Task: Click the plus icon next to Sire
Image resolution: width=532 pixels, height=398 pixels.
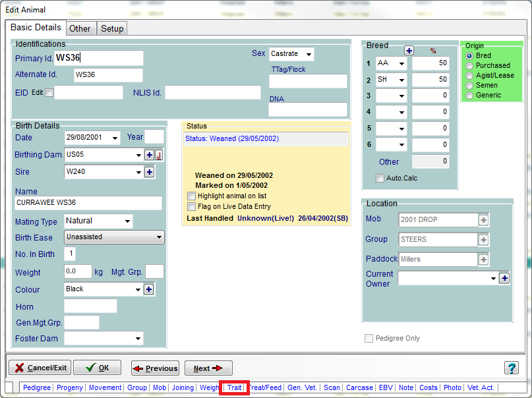Action: (149, 172)
